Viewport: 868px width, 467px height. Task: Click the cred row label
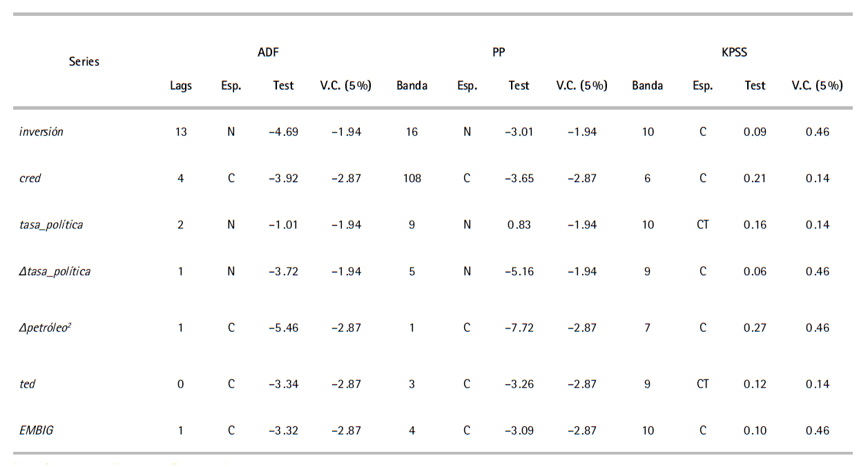(30, 178)
